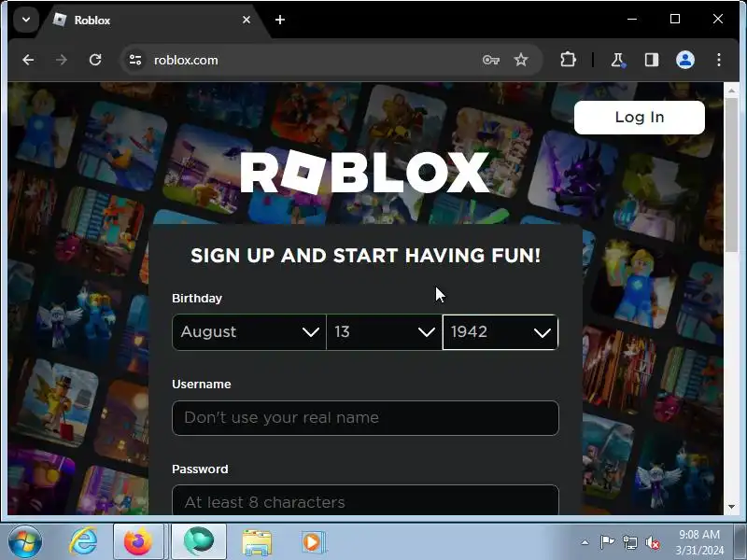Screen dimensions: 747x560
Task: Open the site information icon beside roblox.com
Action: click(x=135, y=60)
